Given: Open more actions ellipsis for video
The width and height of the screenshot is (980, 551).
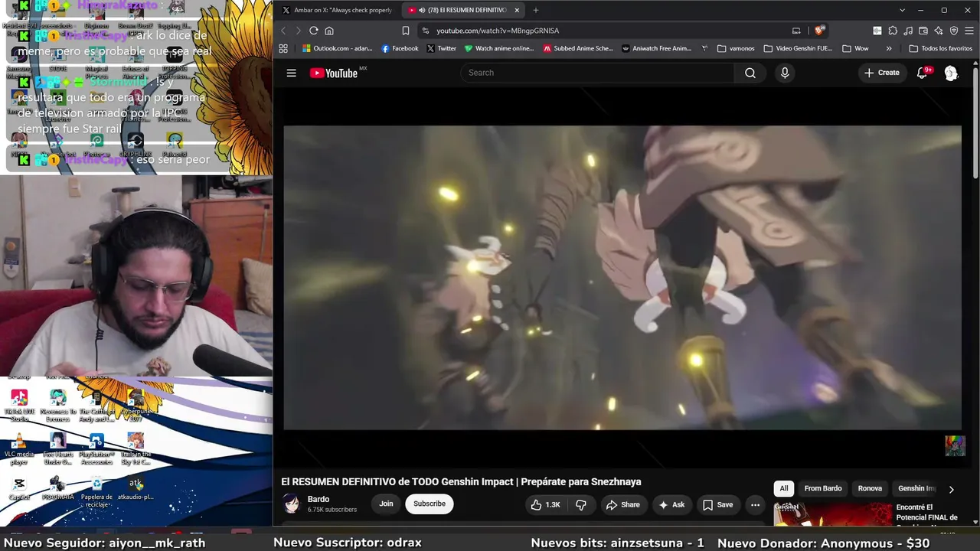Looking at the screenshot, I should click(x=755, y=504).
